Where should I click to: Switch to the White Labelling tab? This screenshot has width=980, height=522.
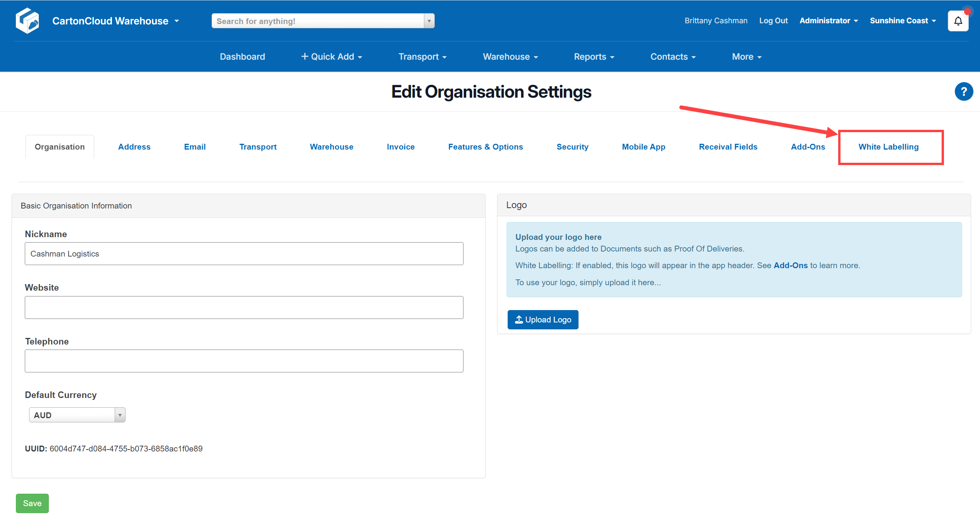point(889,147)
